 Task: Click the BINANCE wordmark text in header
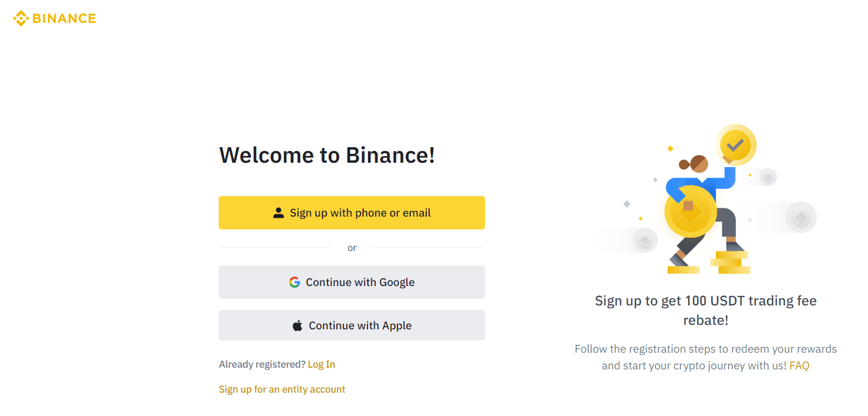pos(64,18)
